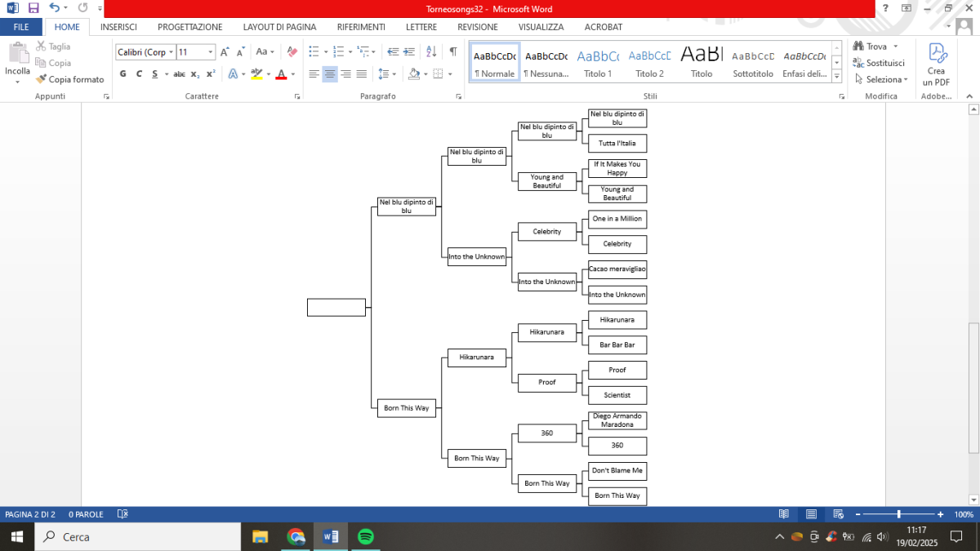
Task: Open the LAYOUT DI PAGINA tab
Action: 279,27
